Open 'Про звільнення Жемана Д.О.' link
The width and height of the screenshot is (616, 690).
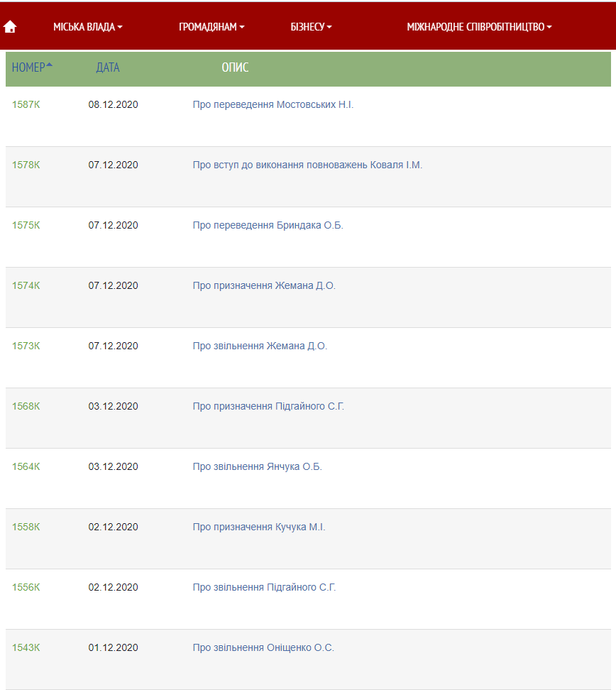pos(260,346)
